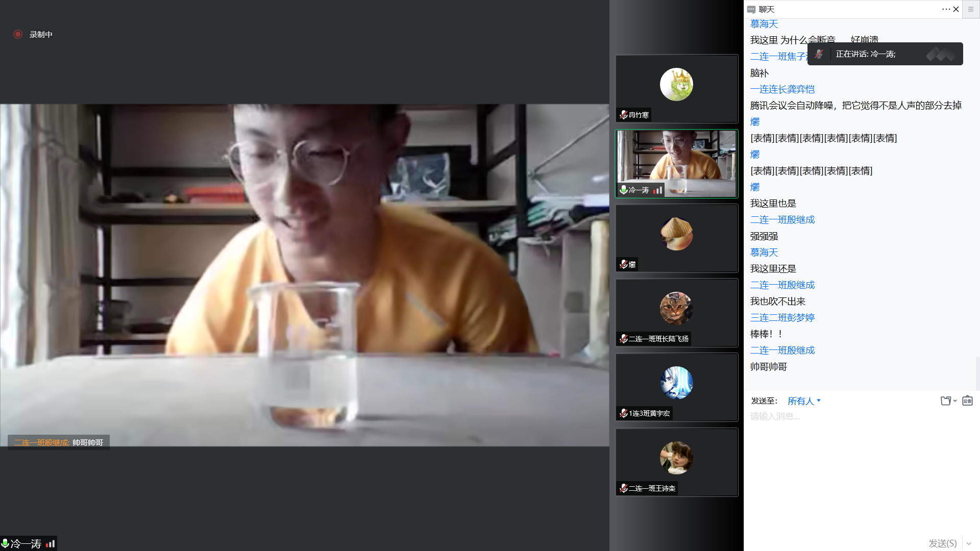Select 冉竹寒 participant tile
This screenshot has height=551, width=980.
click(x=676, y=88)
